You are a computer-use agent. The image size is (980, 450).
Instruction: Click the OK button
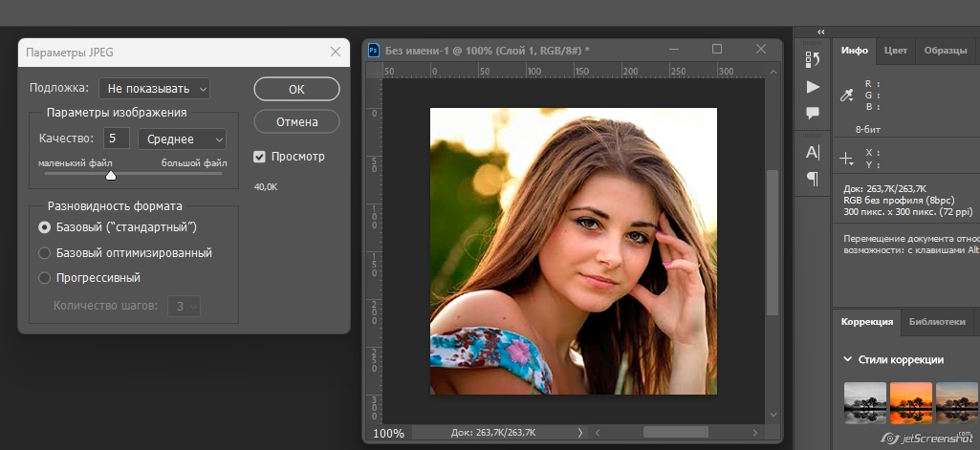point(296,89)
